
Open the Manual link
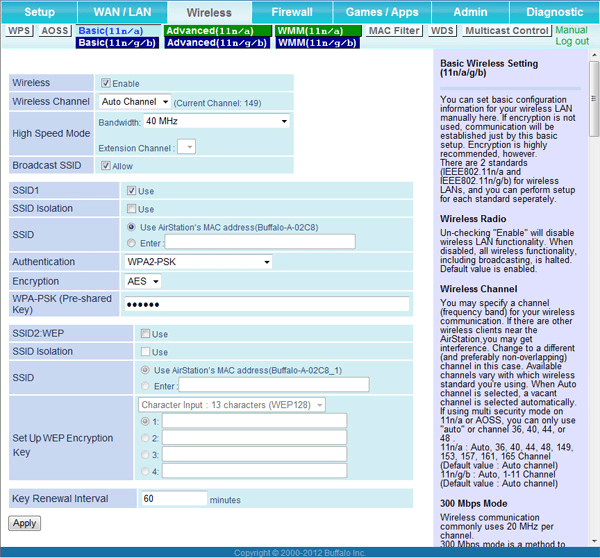(x=571, y=31)
